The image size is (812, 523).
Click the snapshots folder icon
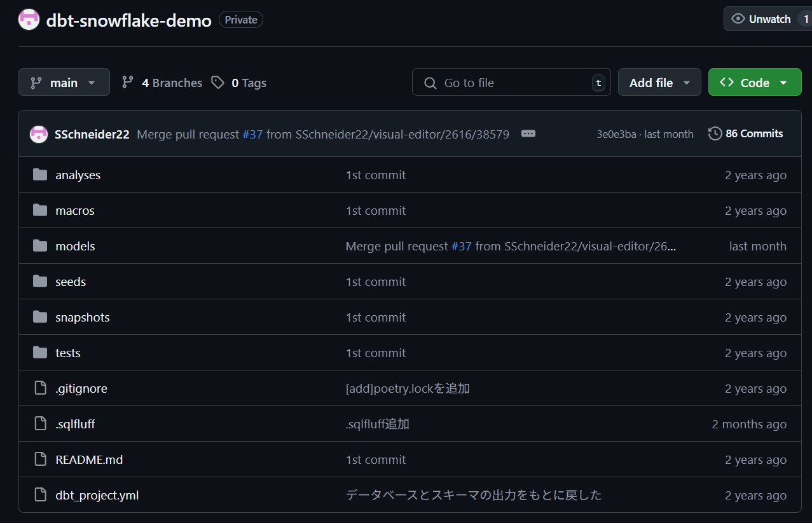(40, 317)
